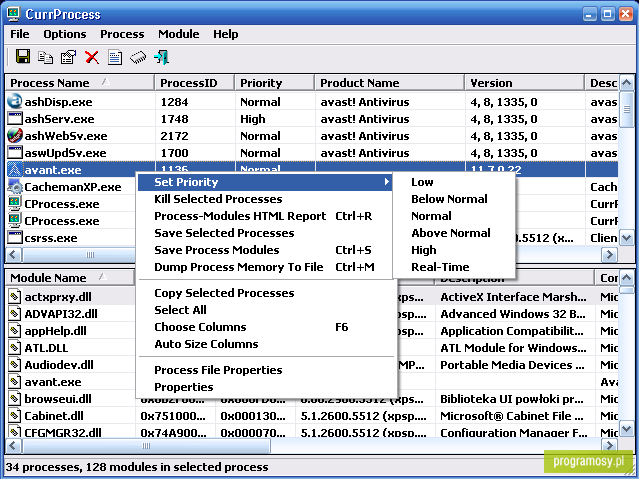639x479 pixels.
Task: Select Auto Size Columns menu entry
Action: point(265,344)
